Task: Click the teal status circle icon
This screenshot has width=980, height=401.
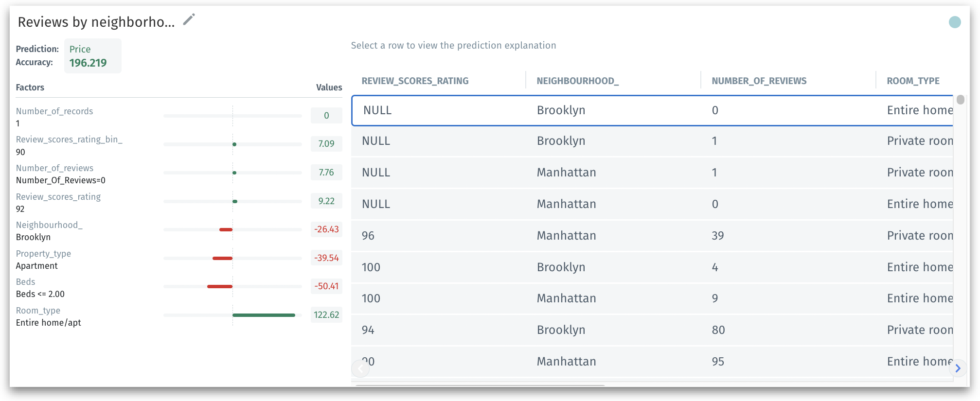Action: pyautogui.click(x=955, y=22)
